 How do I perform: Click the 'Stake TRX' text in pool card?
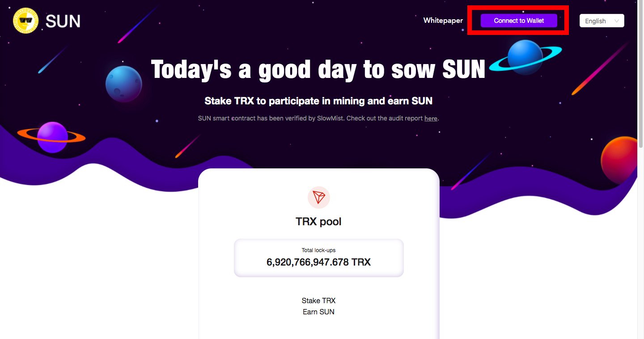pyautogui.click(x=318, y=300)
